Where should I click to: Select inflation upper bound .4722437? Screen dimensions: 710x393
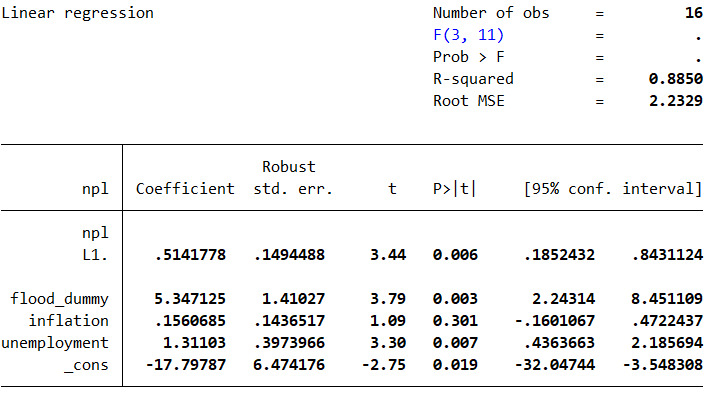tap(667, 321)
